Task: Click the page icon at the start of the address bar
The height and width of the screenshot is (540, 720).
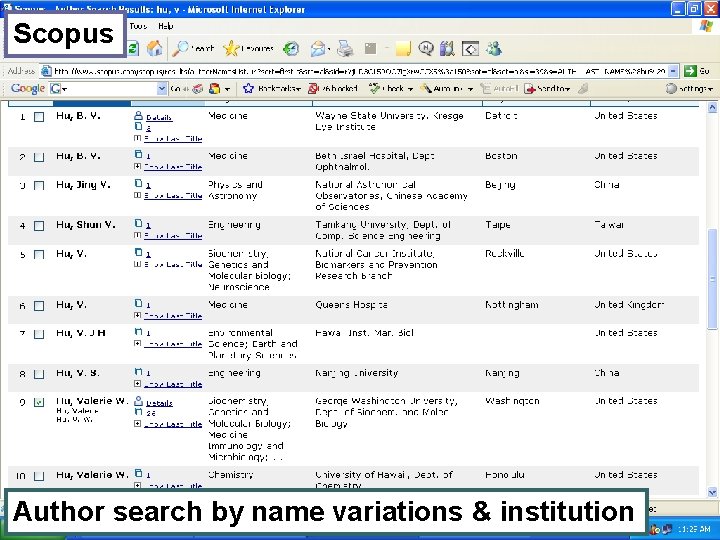Action: pyautogui.click(x=46, y=71)
